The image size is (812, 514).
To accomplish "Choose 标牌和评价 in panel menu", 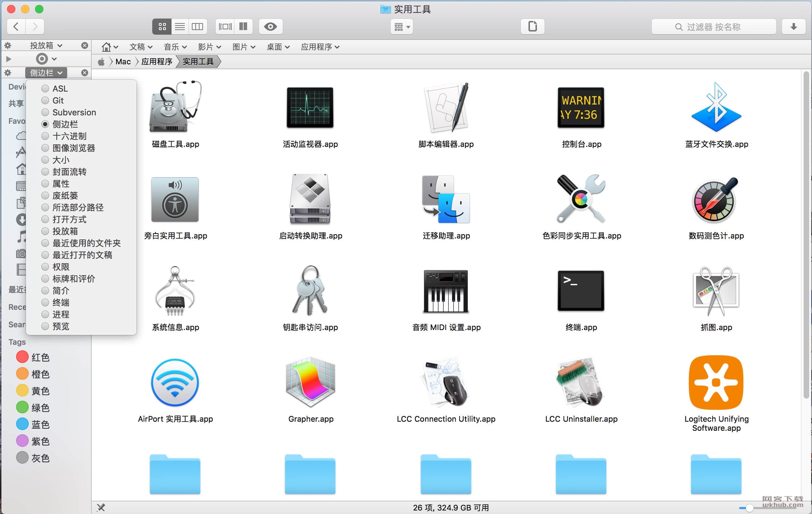I will click(x=74, y=279).
